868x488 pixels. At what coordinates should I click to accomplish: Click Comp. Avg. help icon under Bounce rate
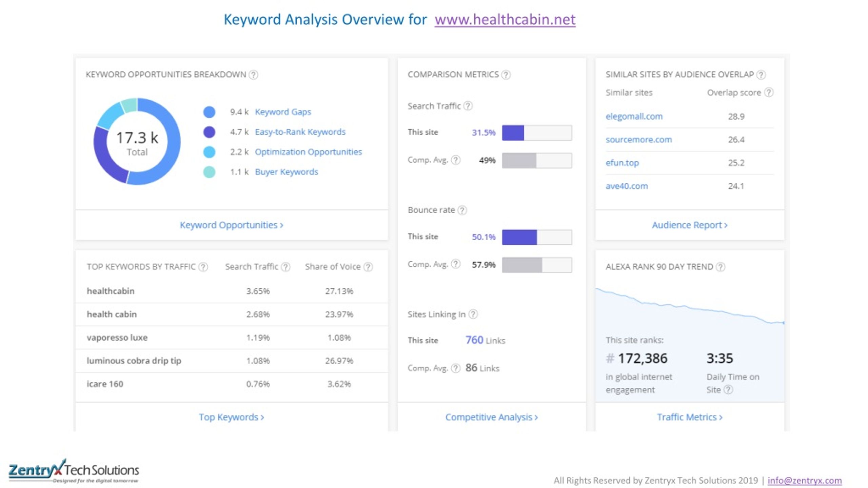(456, 264)
